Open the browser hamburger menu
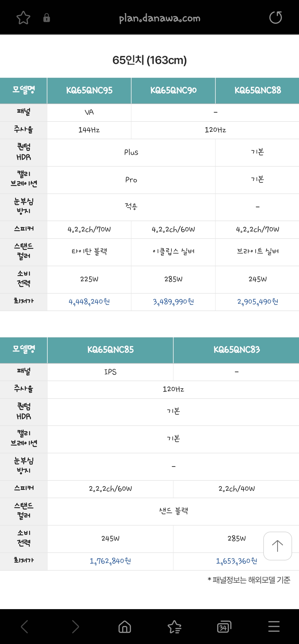The image size is (299, 644). (x=274, y=627)
